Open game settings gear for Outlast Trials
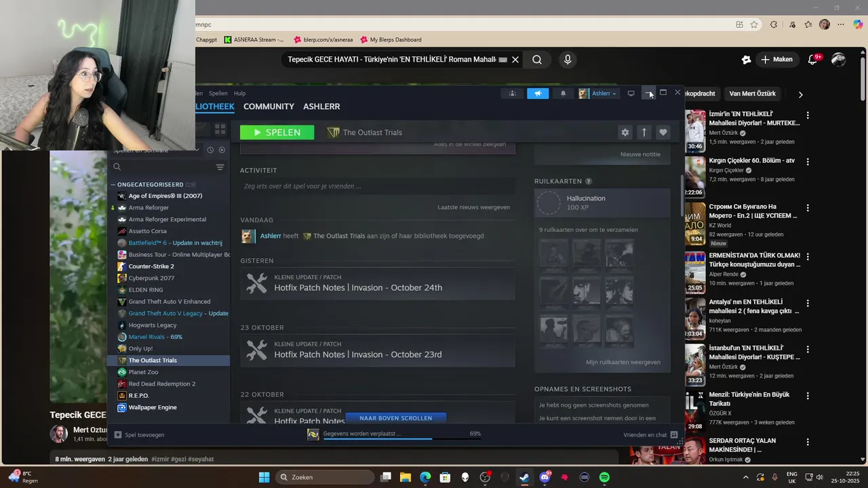This screenshot has height=488, width=868. tap(625, 132)
